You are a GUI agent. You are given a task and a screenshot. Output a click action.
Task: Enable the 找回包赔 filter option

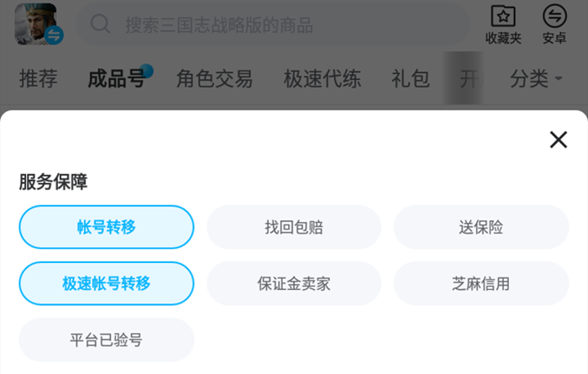(294, 227)
